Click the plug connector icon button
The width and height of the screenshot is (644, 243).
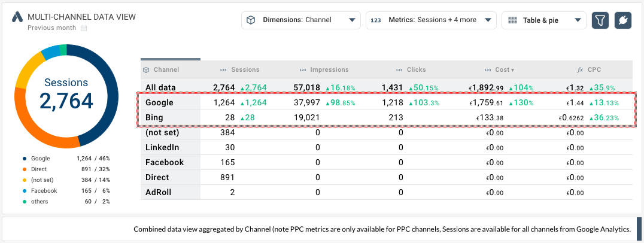[623, 20]
